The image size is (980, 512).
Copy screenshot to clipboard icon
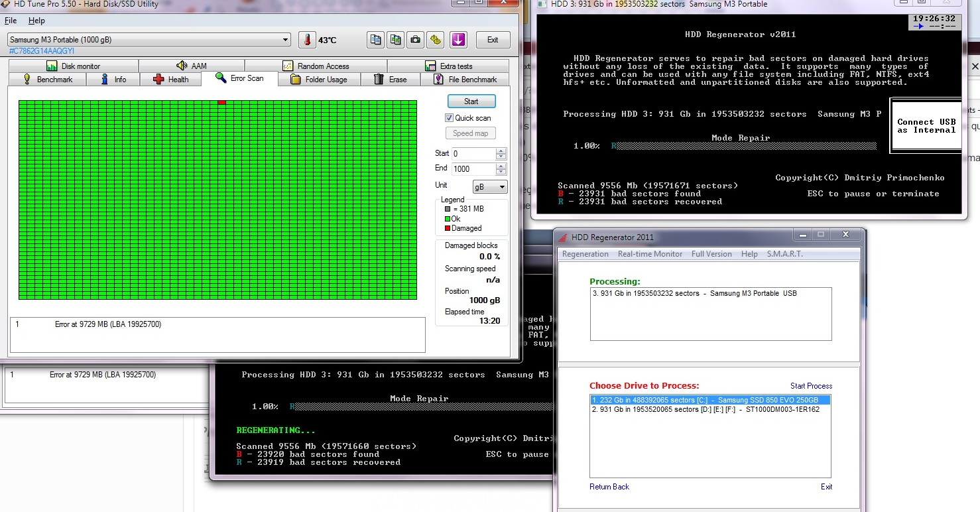pyautogui.click(x=396, y=40)
